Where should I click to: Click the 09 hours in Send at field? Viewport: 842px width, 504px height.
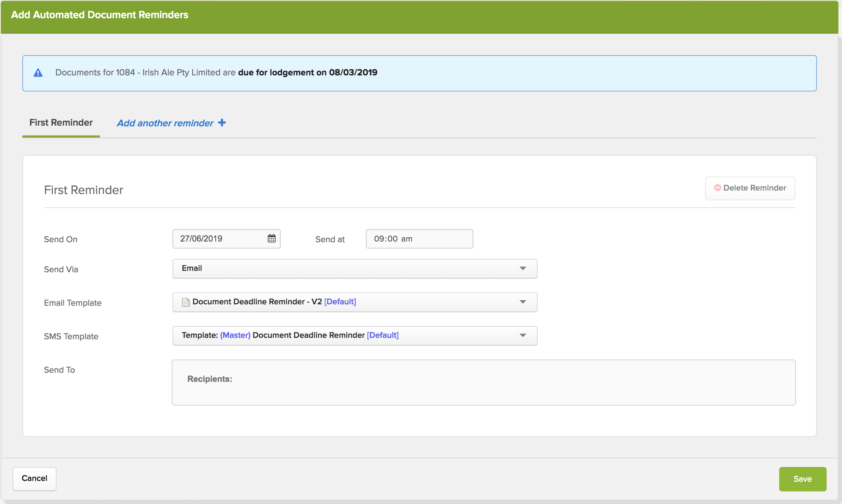coord(378,239)
